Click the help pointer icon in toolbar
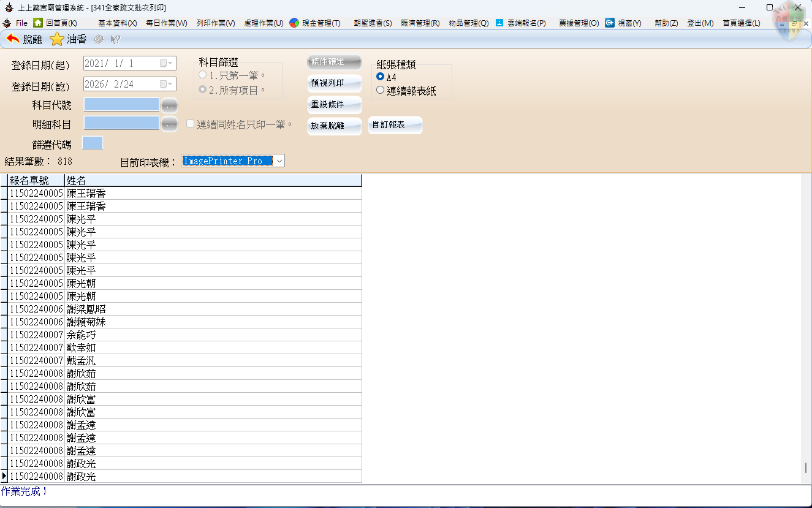Screen dimensions: 812x508 pos(115,39)
